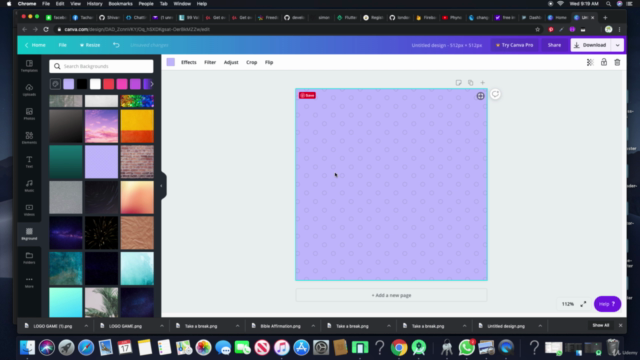Select the white color swatch
The image size is (640, 360).
tap(95, 84)
